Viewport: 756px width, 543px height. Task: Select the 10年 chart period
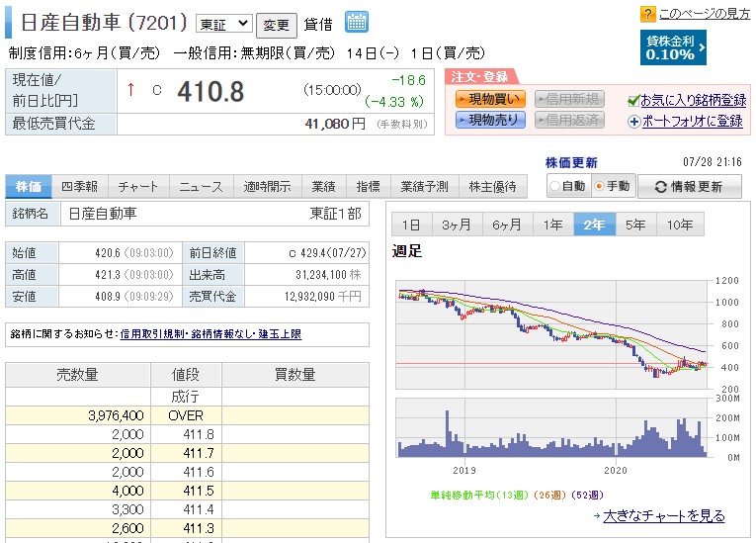click(x=680, y=225)
